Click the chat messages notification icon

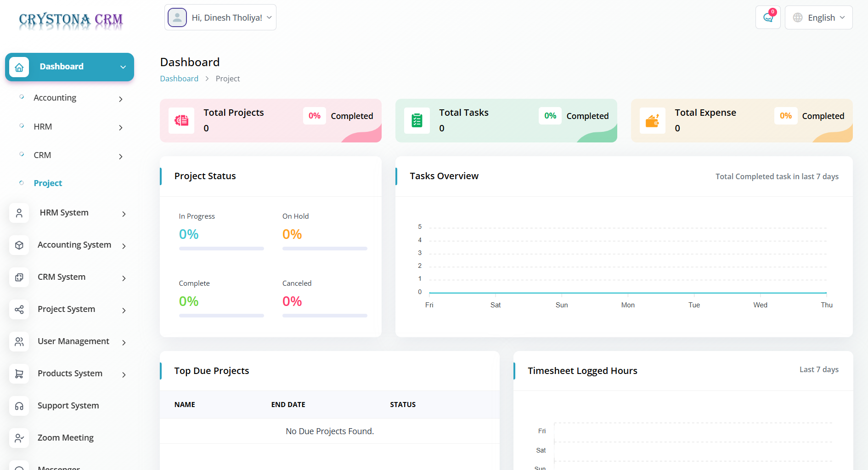click(768, 17)
